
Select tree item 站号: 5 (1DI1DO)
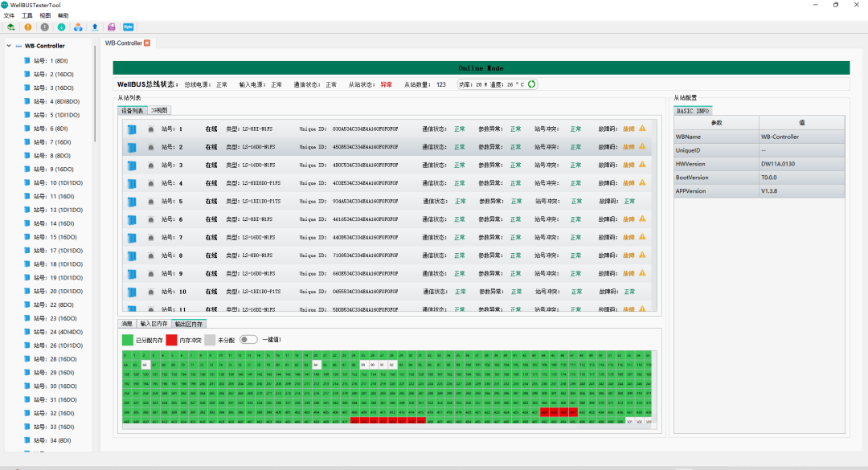[56, 115]
